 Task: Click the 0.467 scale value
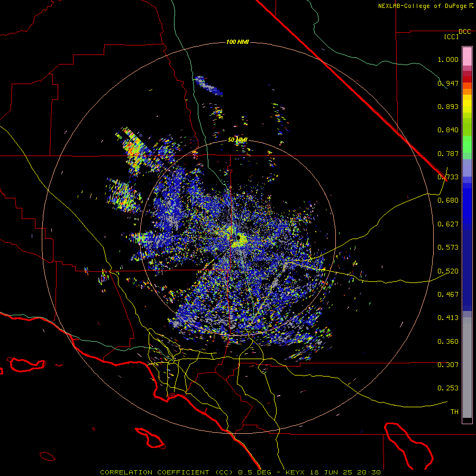[448, 295]
